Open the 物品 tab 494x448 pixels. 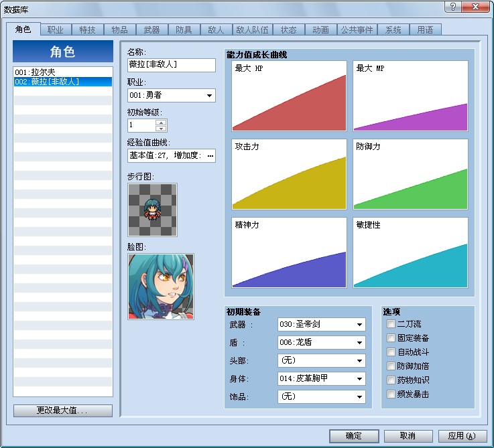[x=120, y=30]
